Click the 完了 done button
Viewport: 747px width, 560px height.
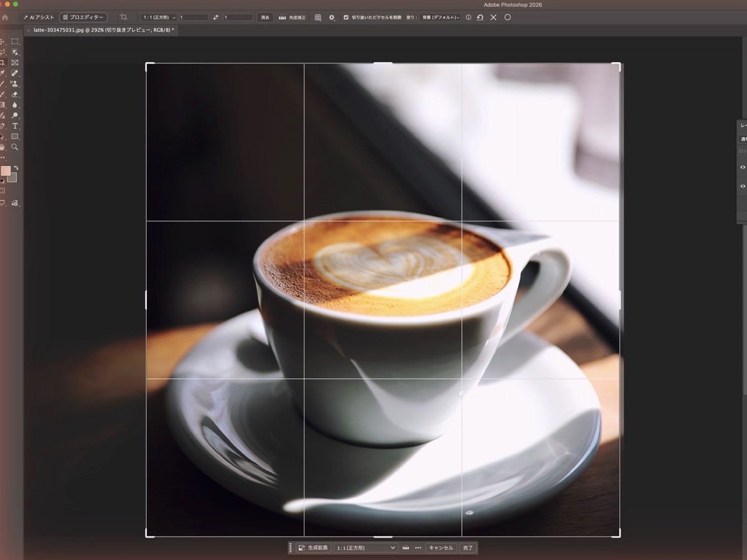point(467,548)
